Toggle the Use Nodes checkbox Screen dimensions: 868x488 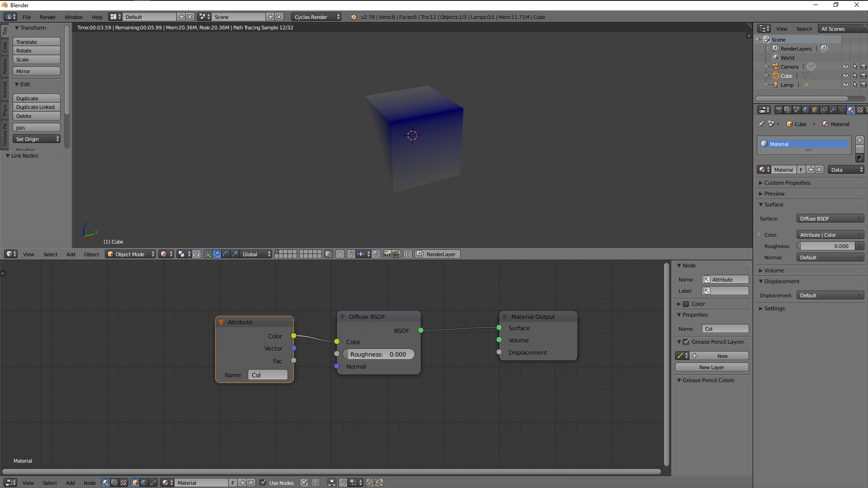pyautogui.click(x=263, y=483)
